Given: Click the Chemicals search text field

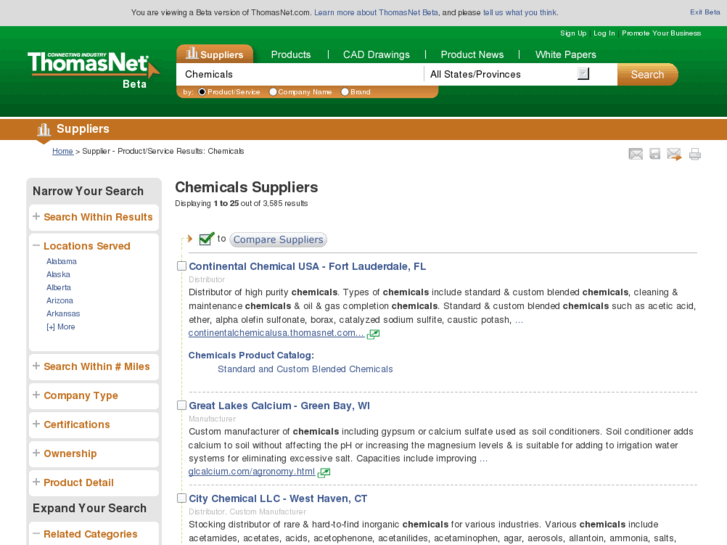Looking at the screenshot, I should pos(300,74).
